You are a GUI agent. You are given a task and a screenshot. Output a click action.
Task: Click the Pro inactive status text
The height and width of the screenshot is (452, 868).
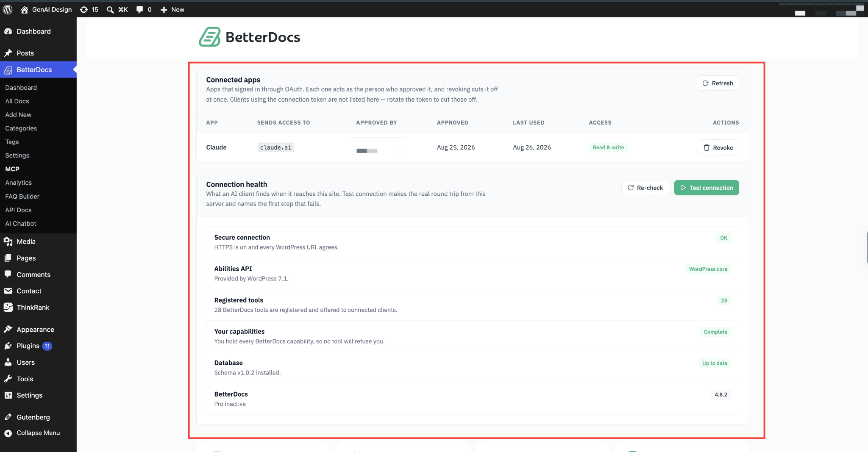[x=230, y=404]
